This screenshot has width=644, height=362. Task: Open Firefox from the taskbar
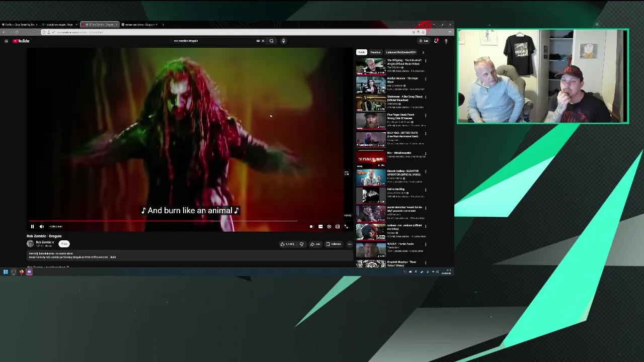22,272
